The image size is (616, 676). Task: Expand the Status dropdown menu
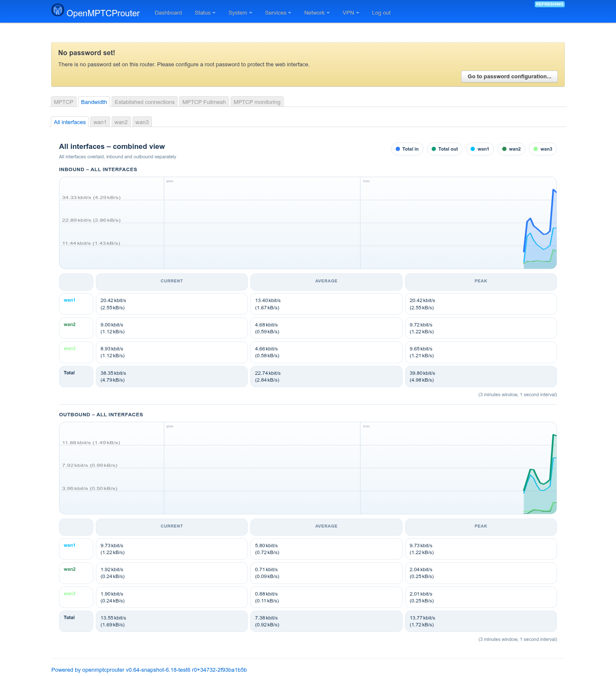[205, 13]
